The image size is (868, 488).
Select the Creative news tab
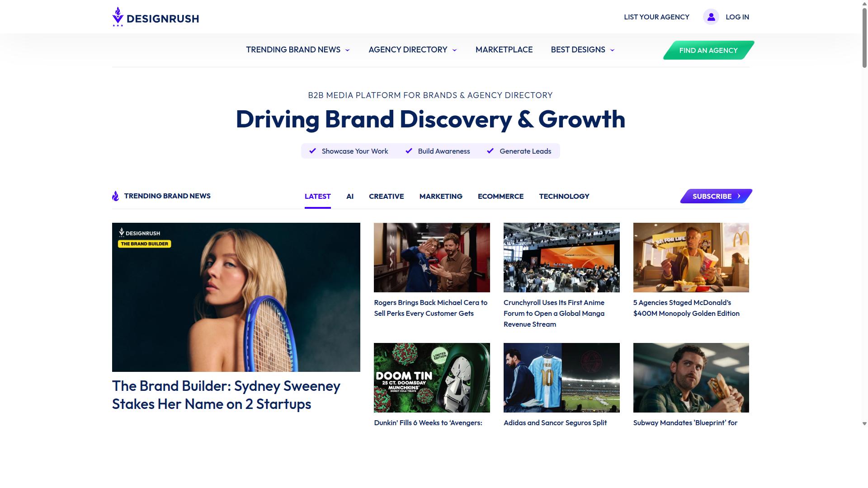coord(387,196)
